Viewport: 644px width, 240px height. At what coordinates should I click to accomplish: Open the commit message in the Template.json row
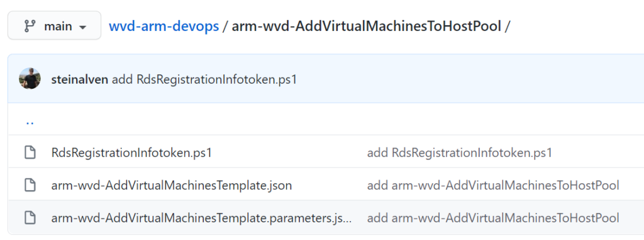(493, 185)
